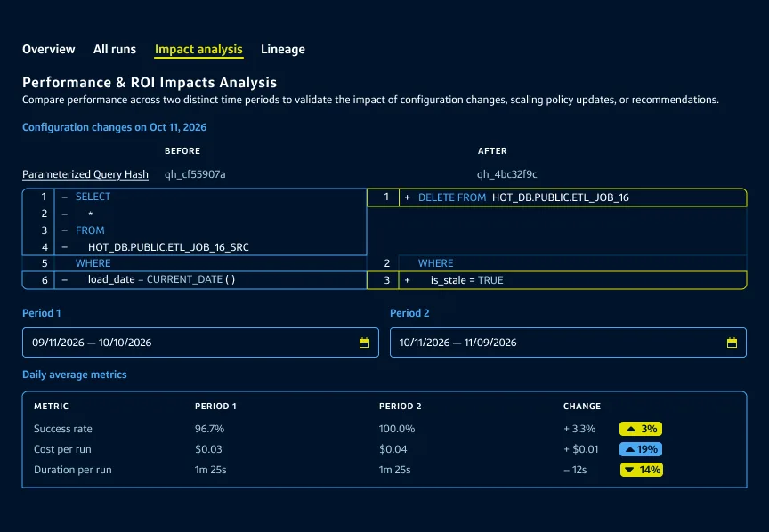Click the Period 2 label
Viewport: 769px width, 532px height.
[x=409, y=313]
